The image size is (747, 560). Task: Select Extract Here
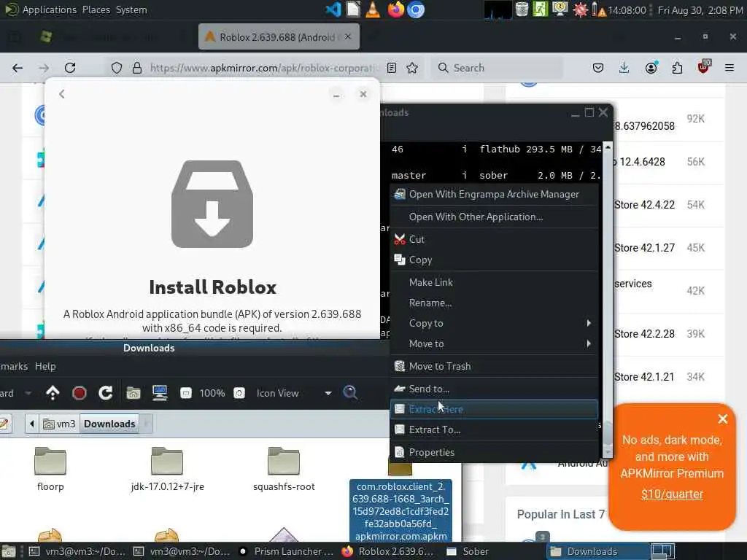pyautogui.click(x=494, y=409)
